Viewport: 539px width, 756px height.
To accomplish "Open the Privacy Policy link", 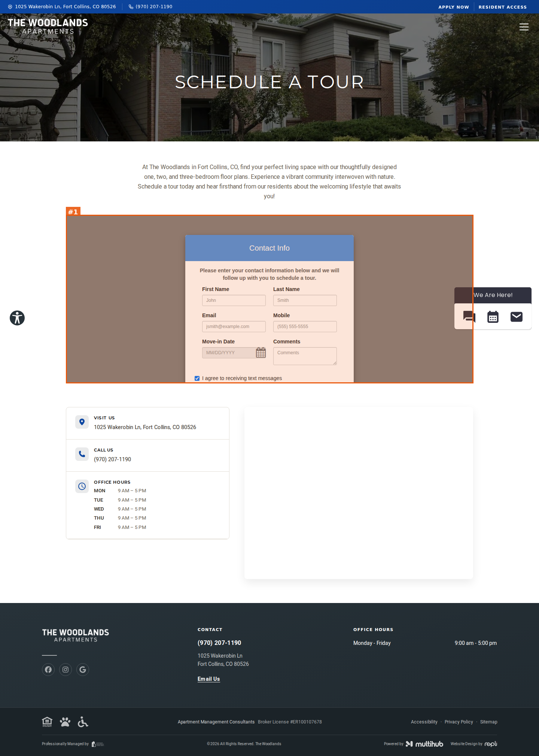I will coord(459,722).
